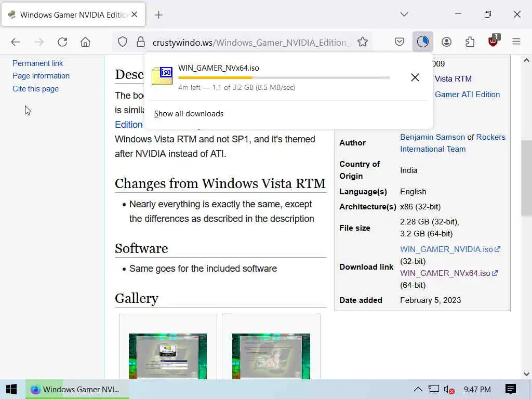Open Page information link
The width and height of the screenshot is (532, 399).
[x=41, y=76]
